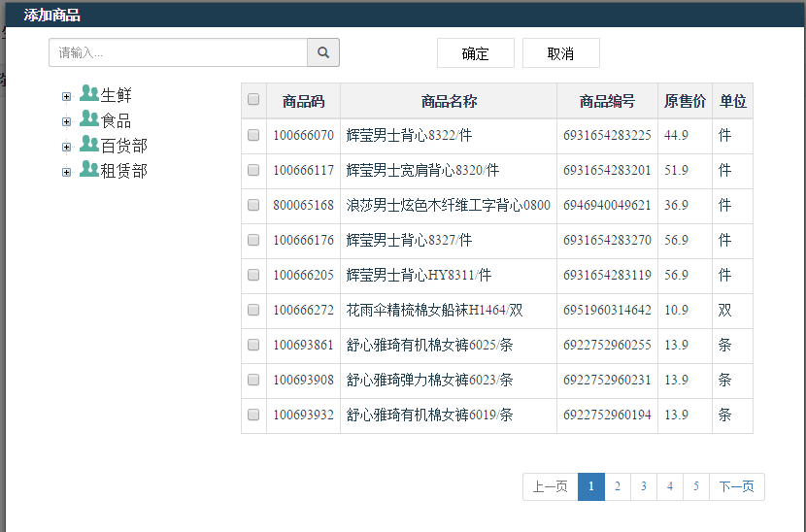Click barcode number 6922752960194
The height and width of the screenshot is (532, 806).
[x=607, y=415]
